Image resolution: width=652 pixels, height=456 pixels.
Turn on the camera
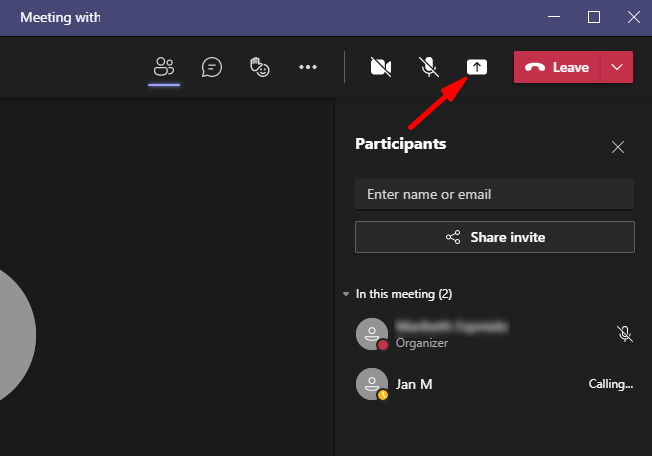380,67
